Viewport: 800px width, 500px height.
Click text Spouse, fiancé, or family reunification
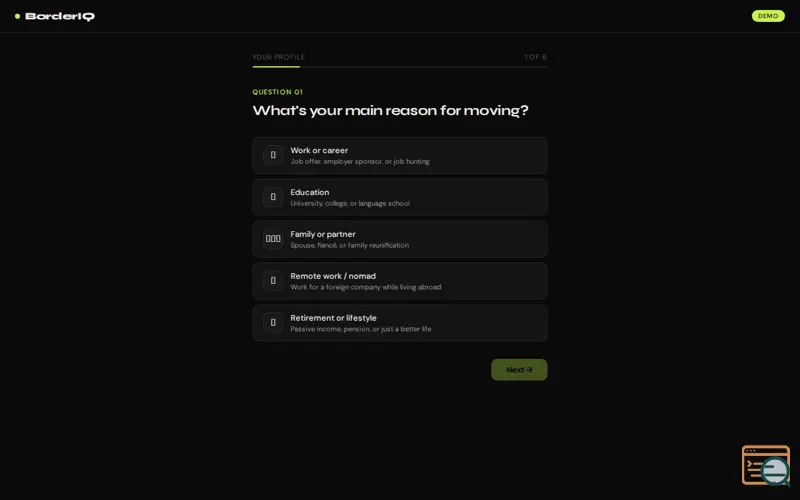[x=349, y=245]
